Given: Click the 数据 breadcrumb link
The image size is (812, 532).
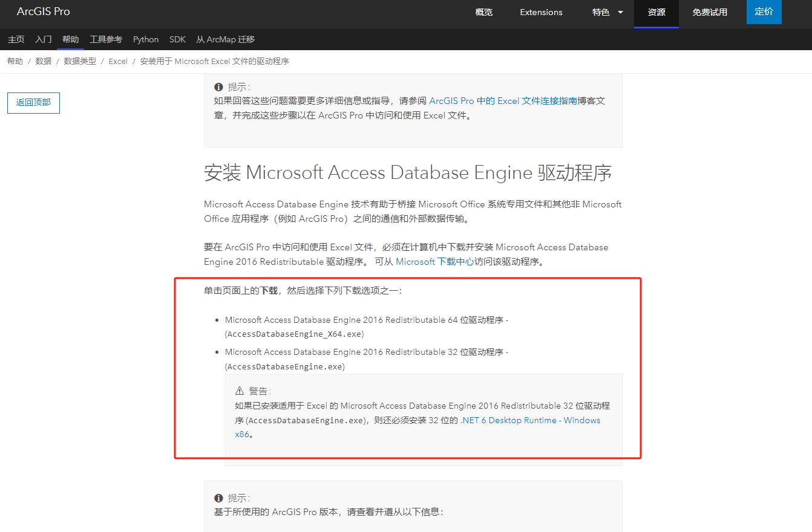Looking at the screenshot, I should [x=44, y=61].
